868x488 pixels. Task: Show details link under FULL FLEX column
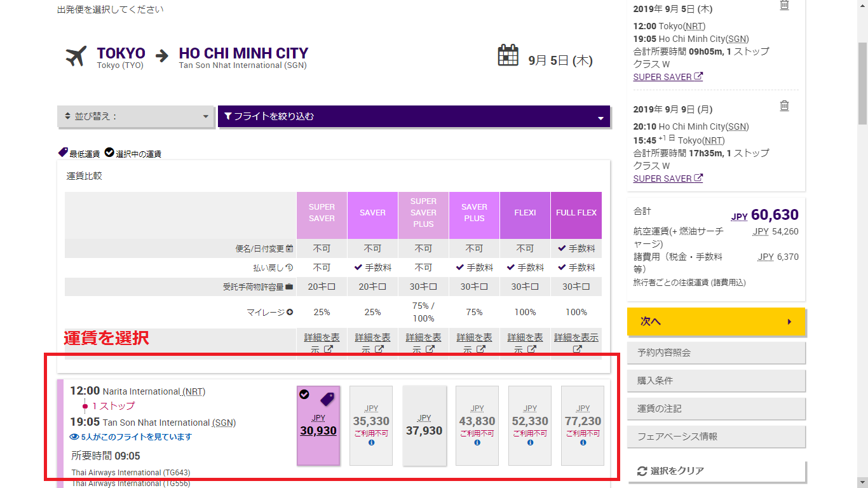pos(576,343)
